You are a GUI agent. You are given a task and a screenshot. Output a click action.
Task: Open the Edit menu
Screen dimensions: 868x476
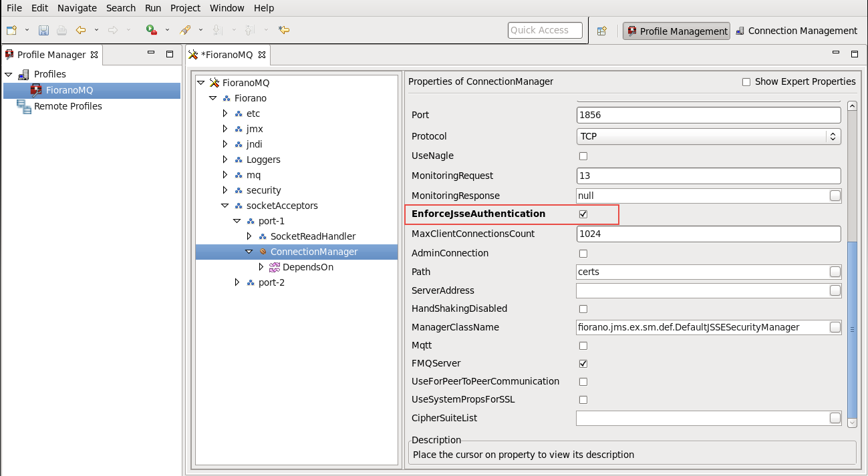39,8
